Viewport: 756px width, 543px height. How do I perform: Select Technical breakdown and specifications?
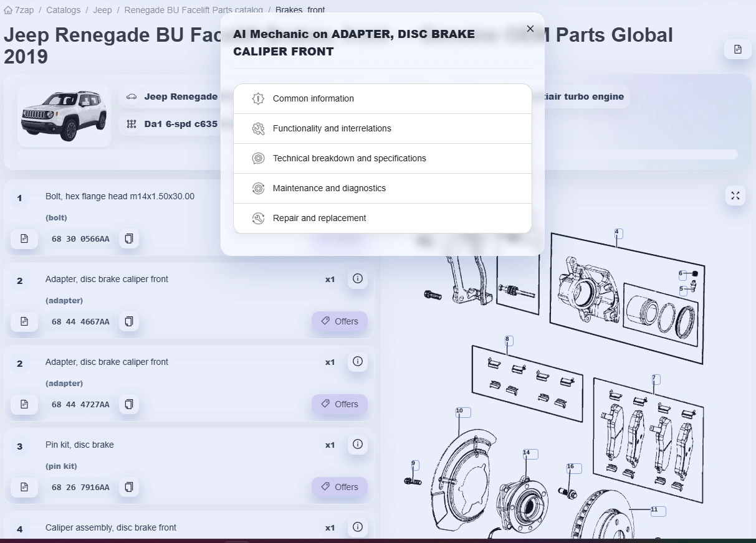pyautogui.click(x=383, y=158)
